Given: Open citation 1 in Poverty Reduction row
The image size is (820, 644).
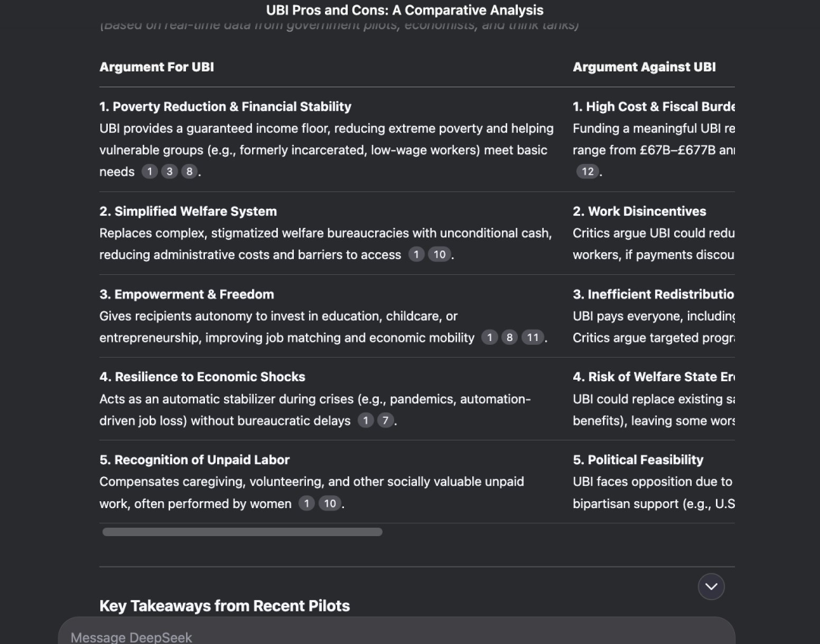Looking at the screenshot, I should click(150, 172).
